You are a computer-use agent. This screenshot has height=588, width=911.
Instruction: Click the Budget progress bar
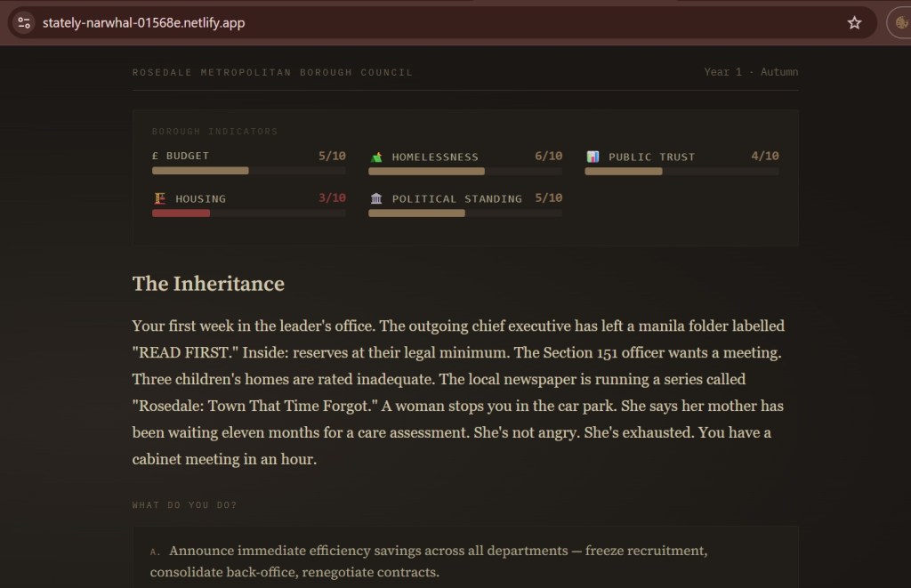tap(248, 171)
